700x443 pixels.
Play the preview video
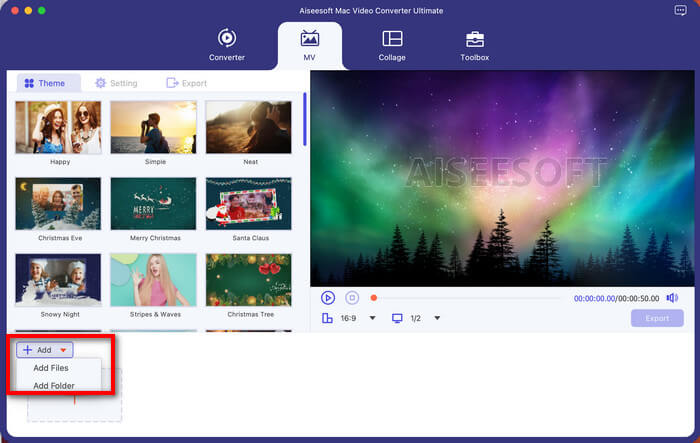pyautogui.click(x=328, y=298)
